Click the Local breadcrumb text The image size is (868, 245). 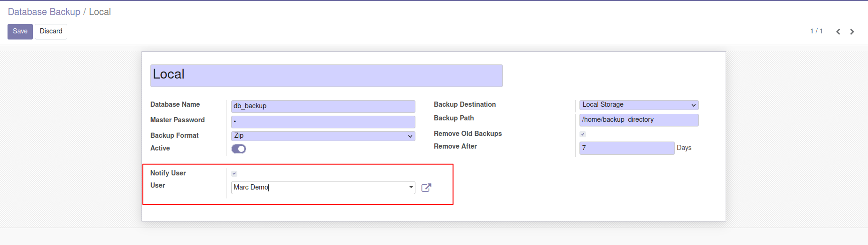pyautogui.click(x=100, y=12)
